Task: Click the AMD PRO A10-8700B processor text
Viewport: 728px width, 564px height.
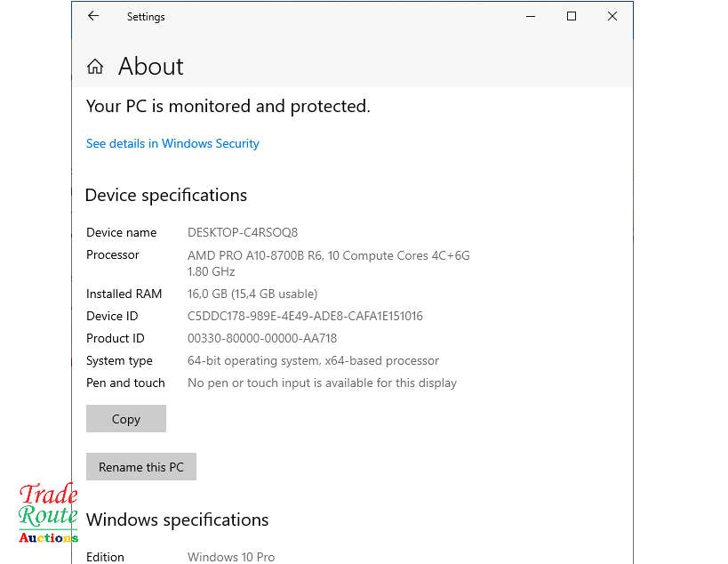Action: click(x=328, y=255)
